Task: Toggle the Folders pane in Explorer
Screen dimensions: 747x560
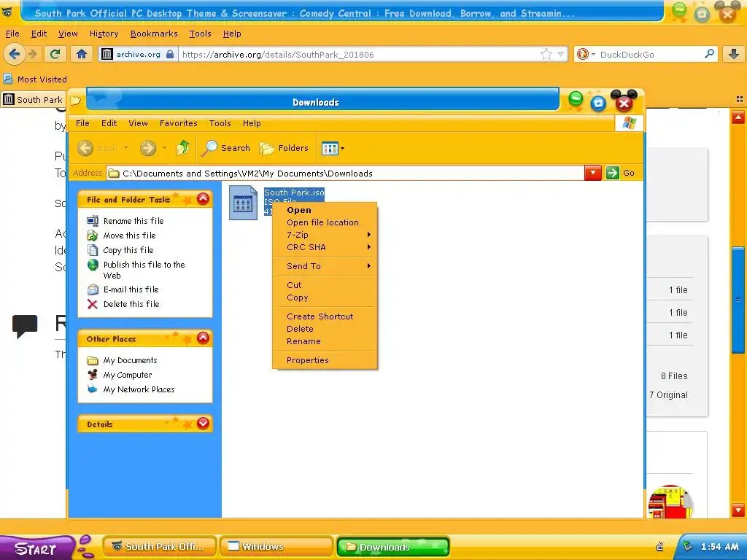Action: click(284, 148)
